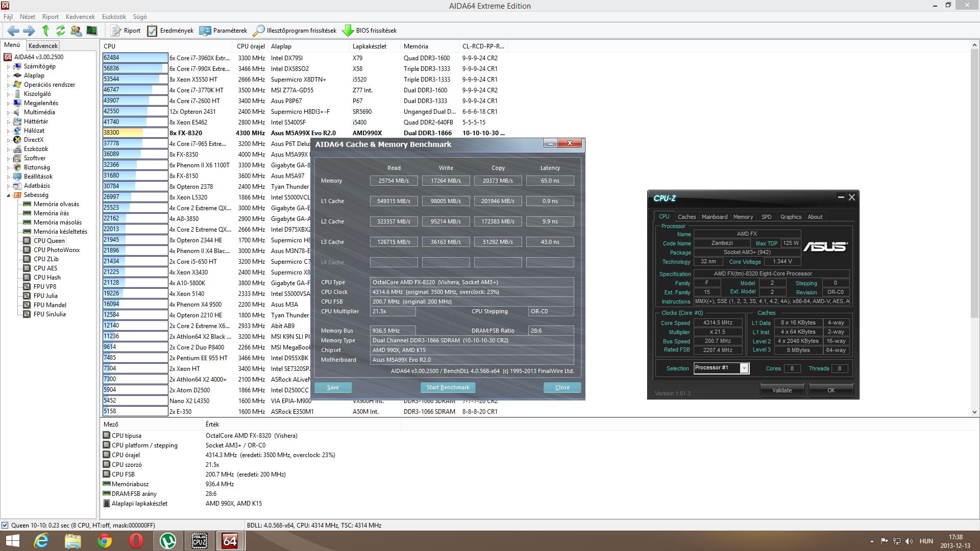Click BIOS frissítések toolbar button

[370, 31]
